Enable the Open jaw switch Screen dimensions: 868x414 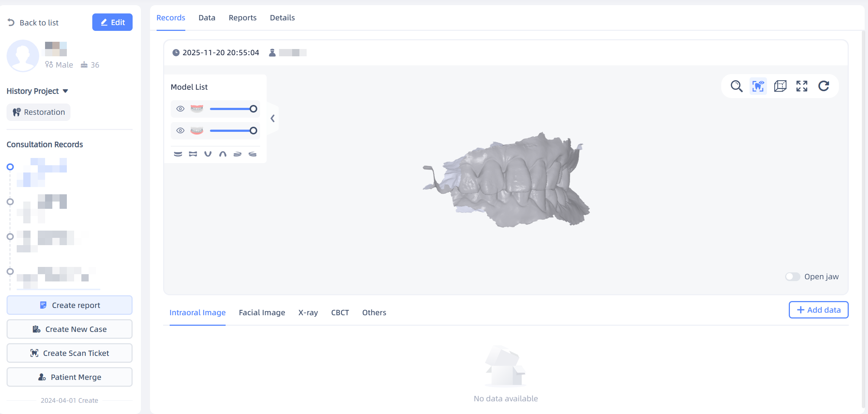[x=792, y=277]
